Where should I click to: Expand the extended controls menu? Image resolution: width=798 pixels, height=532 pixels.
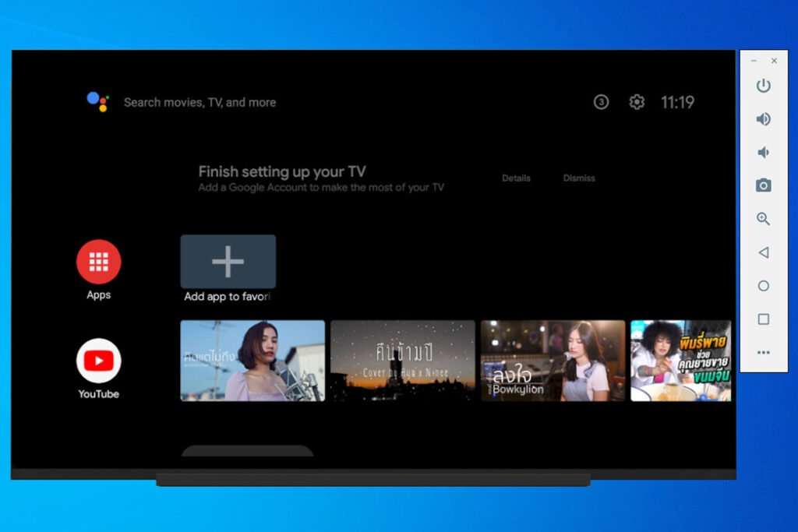point(762,353)
